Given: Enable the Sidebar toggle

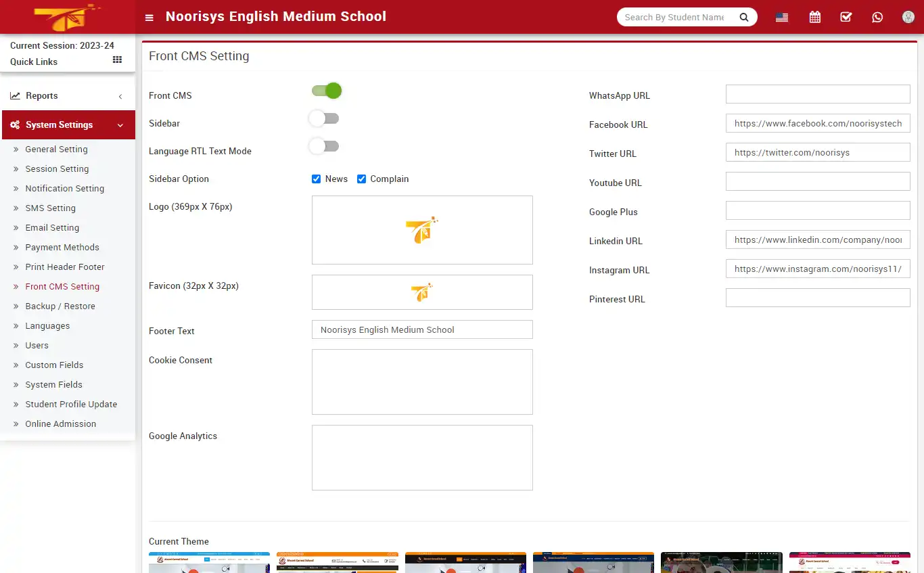Looking at the screenshot, I should coord(324,118).
